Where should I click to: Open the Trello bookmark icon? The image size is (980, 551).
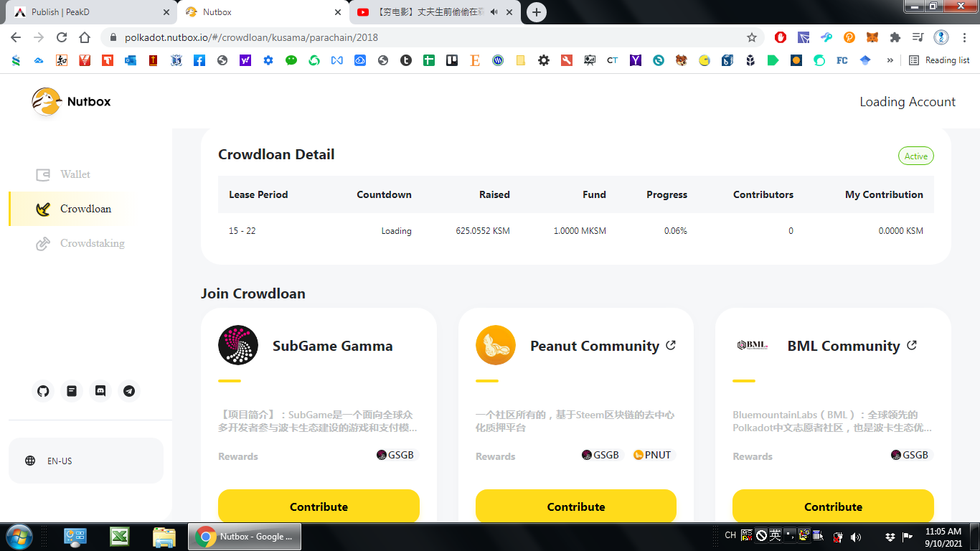pyautogui.click(x=452, y=61)
